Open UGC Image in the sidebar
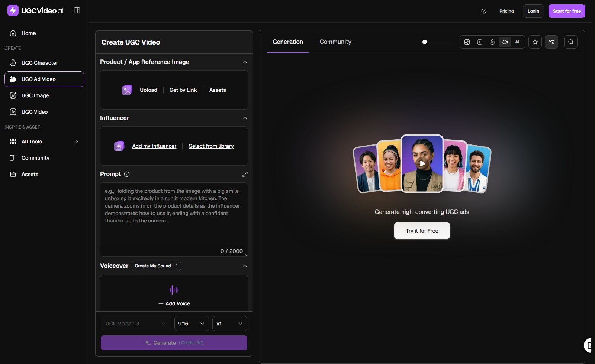Image resolution: width=595 pixels, height=364 pixels. click(44, 95)
